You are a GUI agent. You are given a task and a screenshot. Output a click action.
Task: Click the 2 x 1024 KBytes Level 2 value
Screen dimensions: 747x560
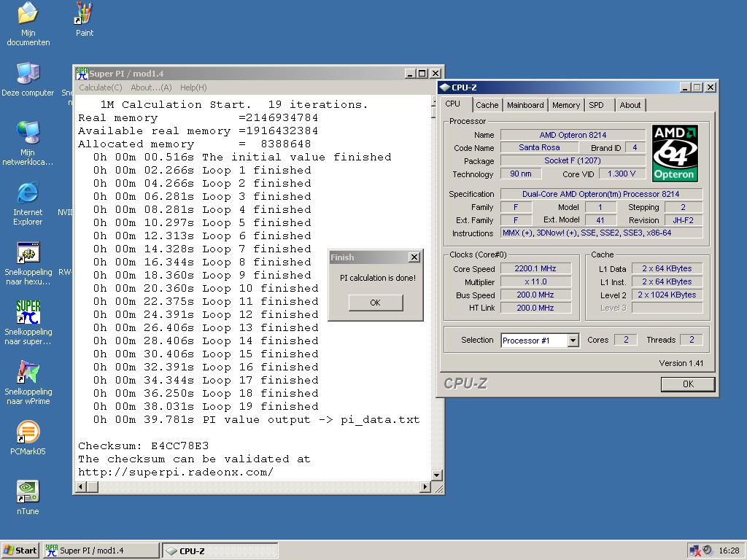[667, 295]
